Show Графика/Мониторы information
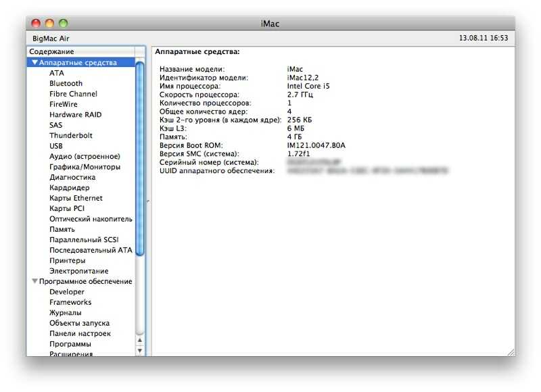This screenshot has width=541, height=392. [x=85, y=167]
